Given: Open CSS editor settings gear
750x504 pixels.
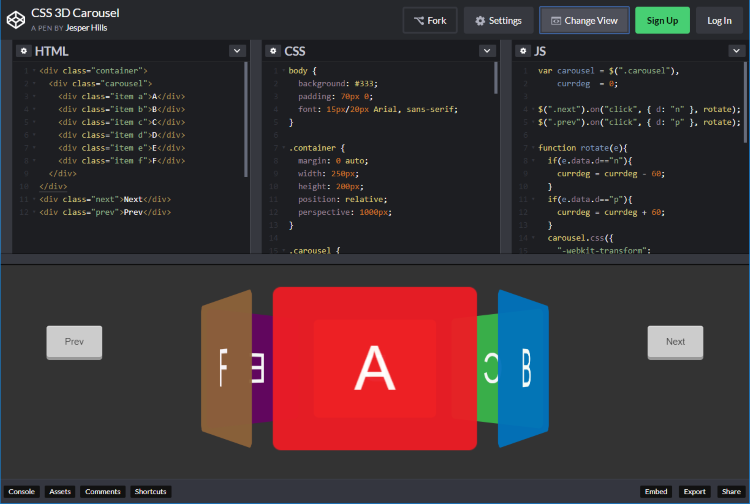Looking at the screenshot, I should click(273, 51).
